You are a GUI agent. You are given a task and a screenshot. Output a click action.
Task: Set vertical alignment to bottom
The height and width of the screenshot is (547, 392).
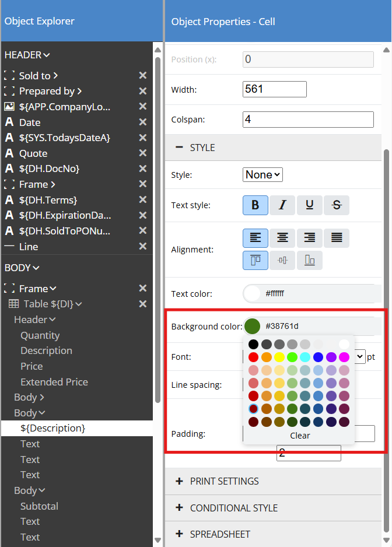pos(310,260)
